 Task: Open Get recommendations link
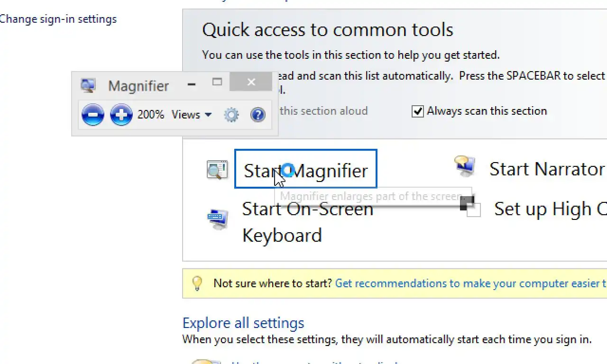coord(470,283)
